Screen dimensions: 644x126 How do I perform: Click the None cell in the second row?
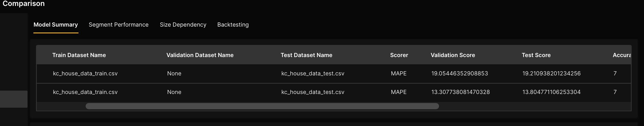(174, 92)
